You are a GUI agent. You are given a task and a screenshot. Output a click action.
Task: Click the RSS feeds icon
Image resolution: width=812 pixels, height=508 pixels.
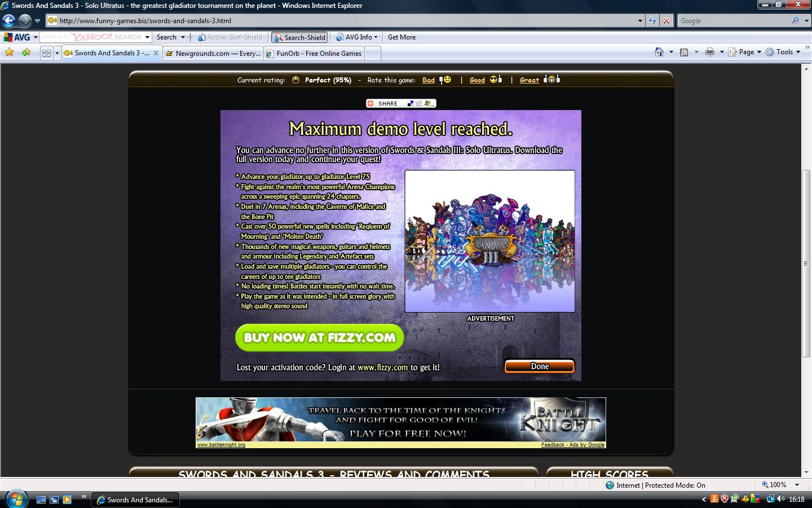coord(684,52)
